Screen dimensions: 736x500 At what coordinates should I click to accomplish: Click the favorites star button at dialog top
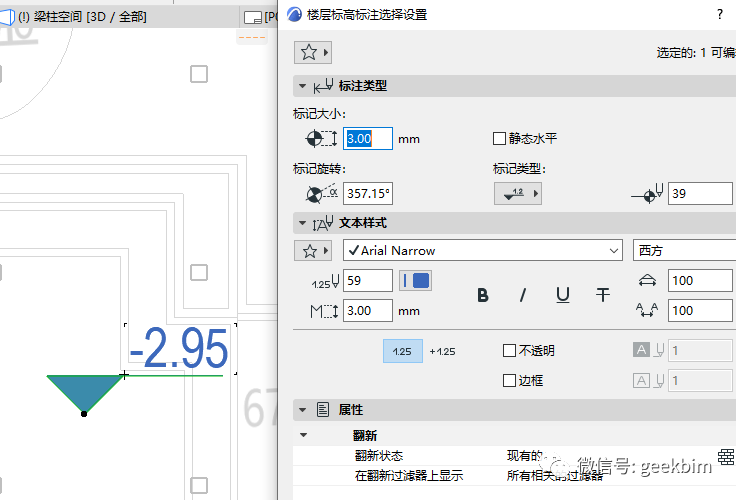point(312,52)
